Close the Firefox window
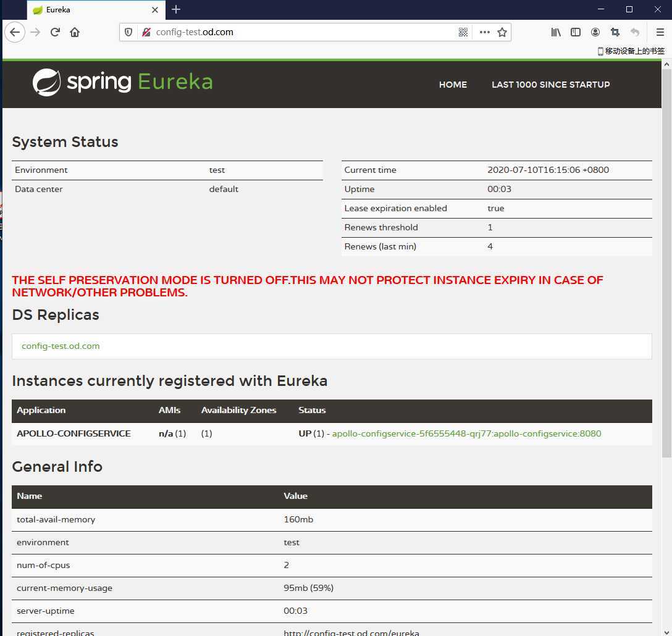This screenshot has height=636, width=672. point(658,9)
